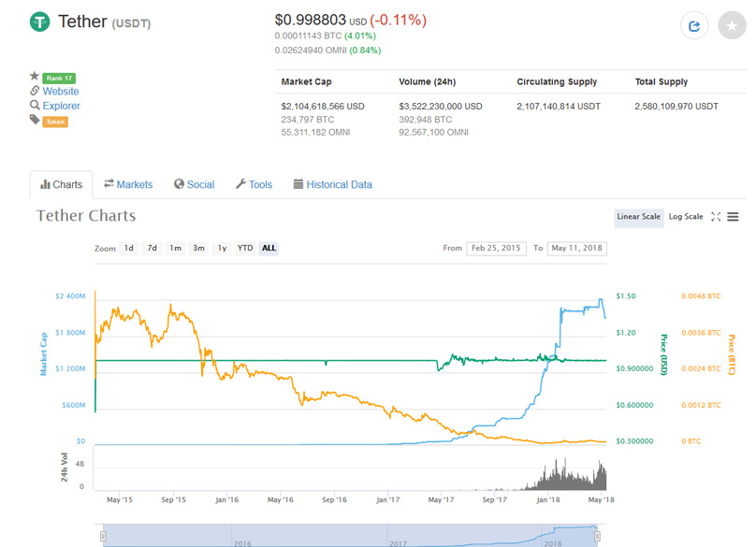The image size is (756, 547).
Task: Click the chain link icon beside Website
Action: pos(35,91)
